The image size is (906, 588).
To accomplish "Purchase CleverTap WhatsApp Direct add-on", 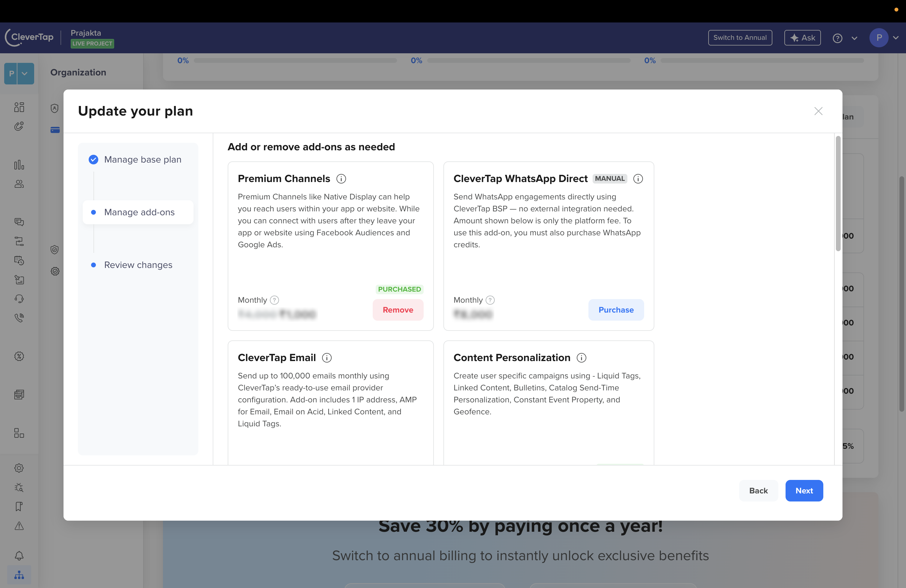I will click(x=616, y=310).
